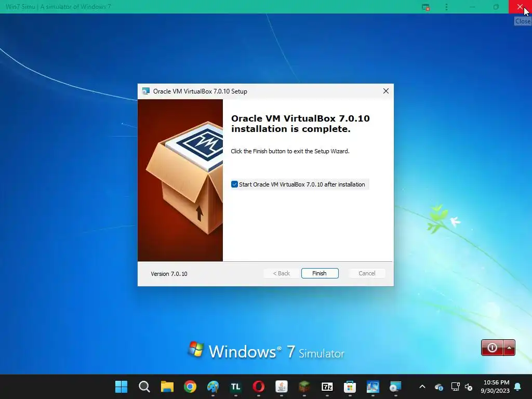The image size is (532, 399).
Task: Open the Windows Start menu
Action: tap(121, 387)
